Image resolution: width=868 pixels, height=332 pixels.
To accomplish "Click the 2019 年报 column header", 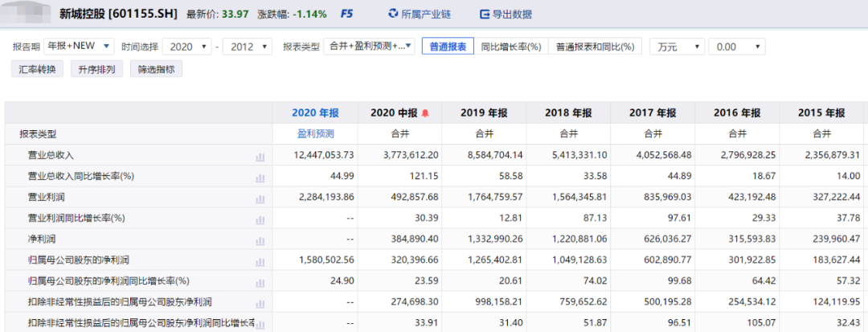I will pos(484,113).
